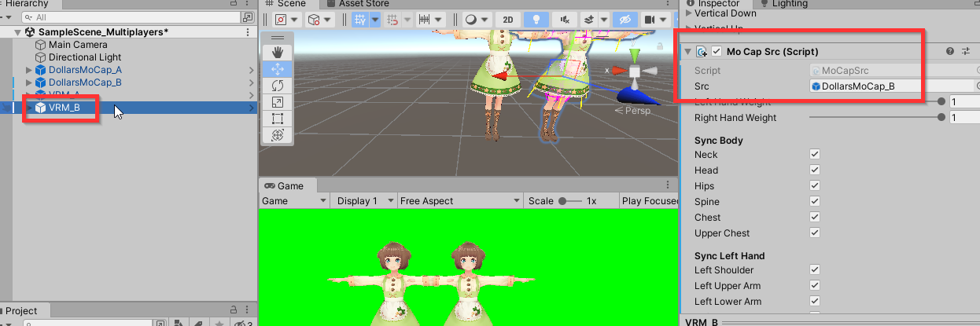The width and height of the screenshot is (980, 326).
Task: Activate the Rotate tool in Scene overlay
Action: point(278,86)
